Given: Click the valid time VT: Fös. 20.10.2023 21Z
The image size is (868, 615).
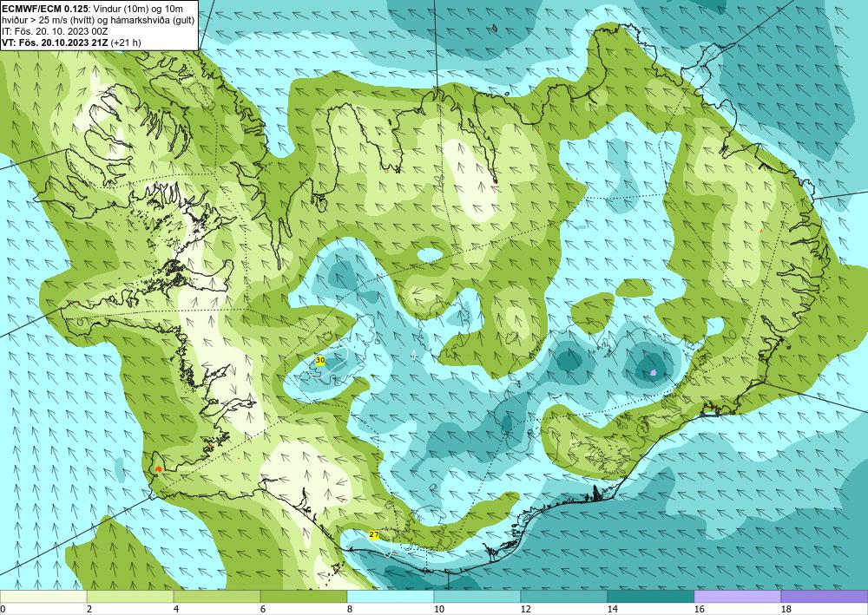Looking at the screenshot, I should coord(72,42).
